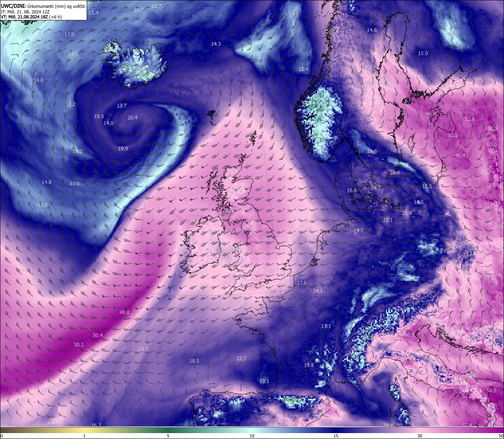Click the 49.8 value label
The width and height of the screenshot is (504, 439).
(x=124, y=312)
